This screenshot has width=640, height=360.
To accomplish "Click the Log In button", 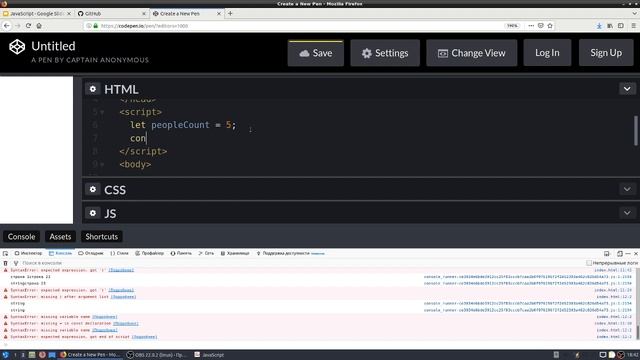I will (547, 53).
